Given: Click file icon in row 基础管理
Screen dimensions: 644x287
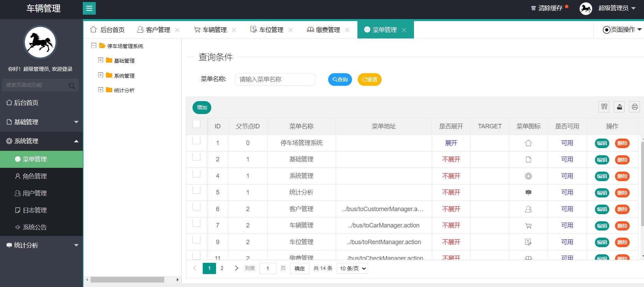Looking at the screenshot, I should [x=528, y=160].
